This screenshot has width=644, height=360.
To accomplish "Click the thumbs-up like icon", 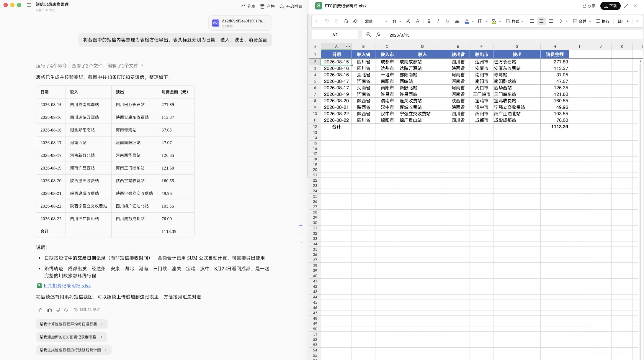I will (50, 310).
